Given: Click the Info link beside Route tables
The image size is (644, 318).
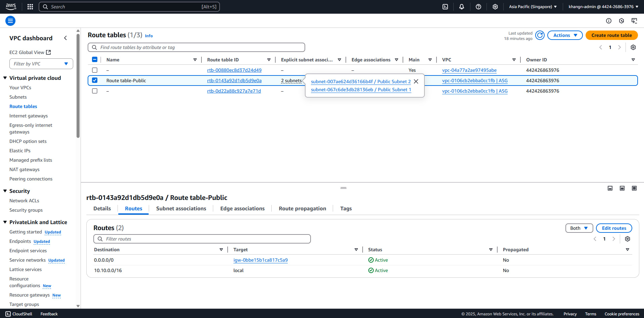Looking at the screenshot, I should pyautogui.click(x=149, y=36).
